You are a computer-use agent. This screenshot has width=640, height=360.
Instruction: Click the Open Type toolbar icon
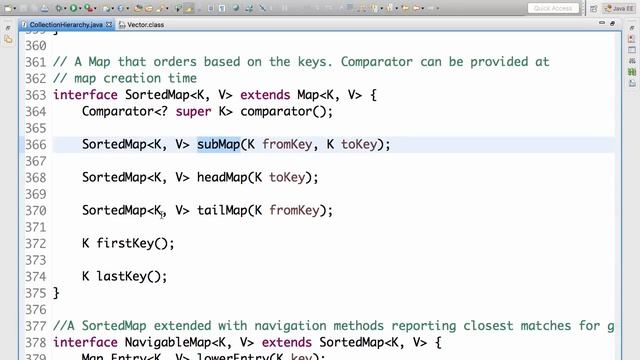(138, 8)
